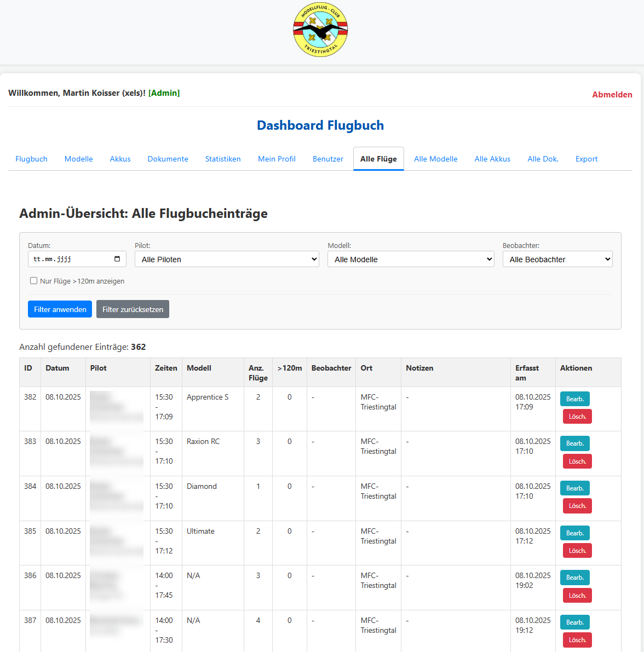Go to the Flugbuch tab

(x=31, y=159)
